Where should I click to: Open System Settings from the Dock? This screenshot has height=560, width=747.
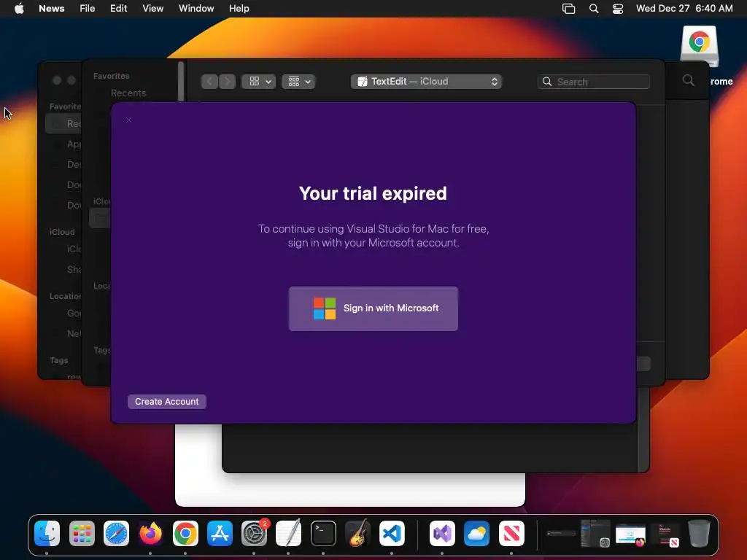[x=255, y=533]
